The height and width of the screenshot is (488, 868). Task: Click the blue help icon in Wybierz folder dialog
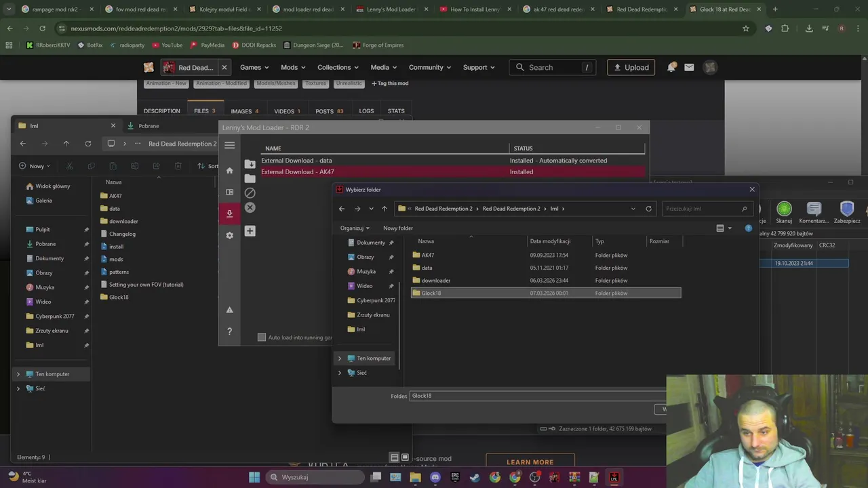tap(748, 228)
